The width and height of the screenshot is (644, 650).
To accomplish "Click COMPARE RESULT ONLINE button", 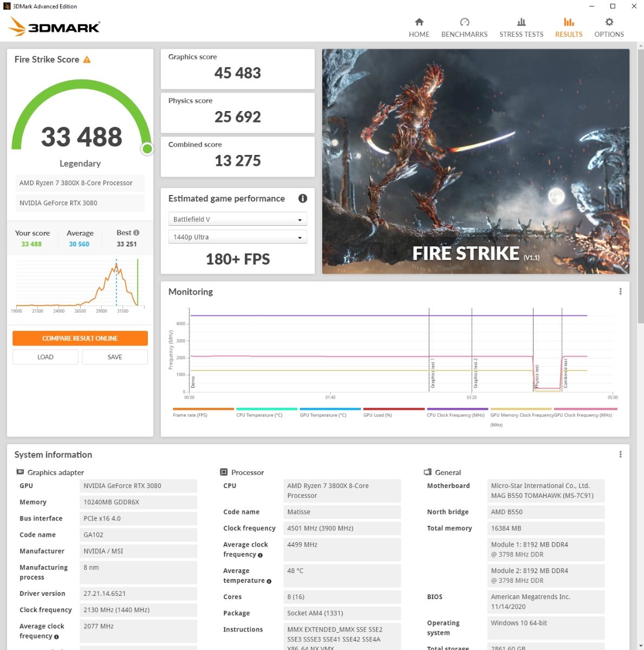I will tap(80, 338).
